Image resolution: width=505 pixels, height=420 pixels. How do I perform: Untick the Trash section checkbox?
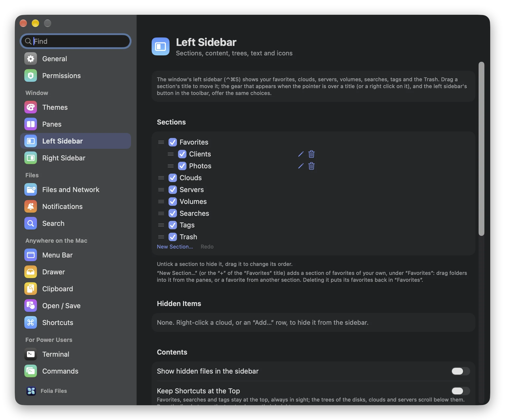point(173,237)
